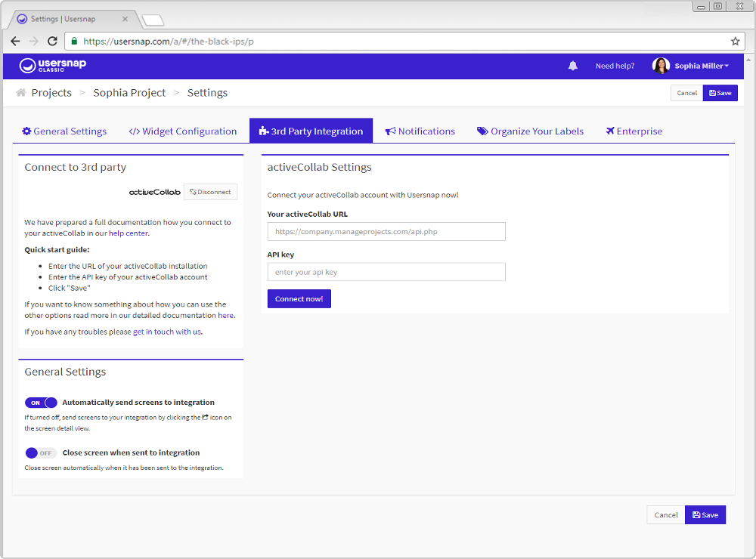Disable Automatically send screens to integration
Screen dimensions: 756x559
41,403
